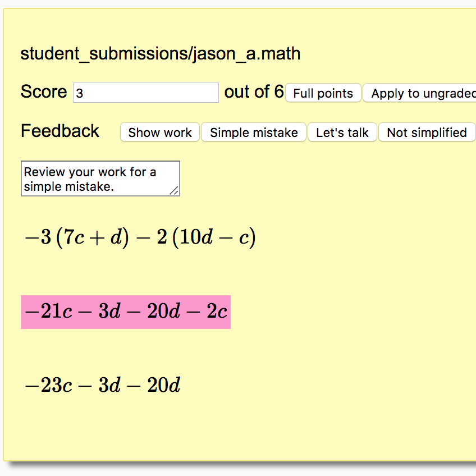Click the pink highlighted expression line

(x=126, y=312)
